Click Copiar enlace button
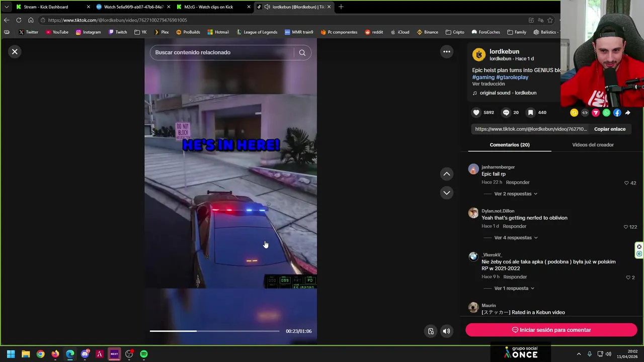Viewport: 644px width, 362px height. (x=610, y=129)
